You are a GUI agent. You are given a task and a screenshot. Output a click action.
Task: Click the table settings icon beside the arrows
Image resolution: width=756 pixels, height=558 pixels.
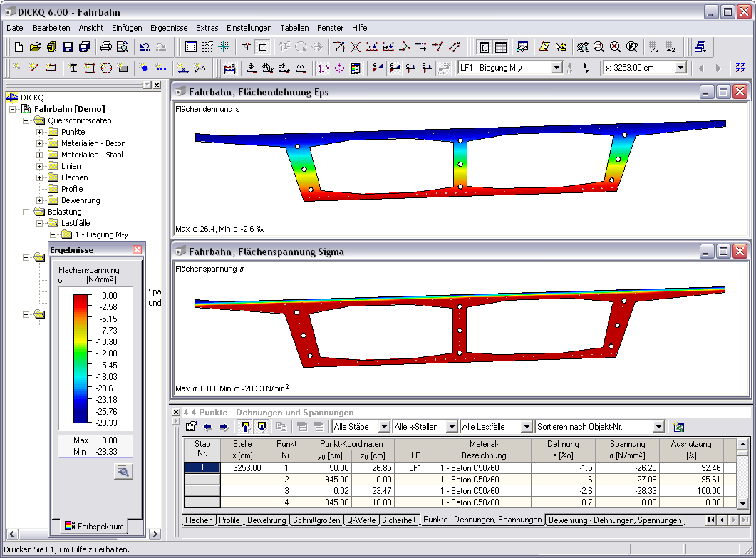point(191,427)
